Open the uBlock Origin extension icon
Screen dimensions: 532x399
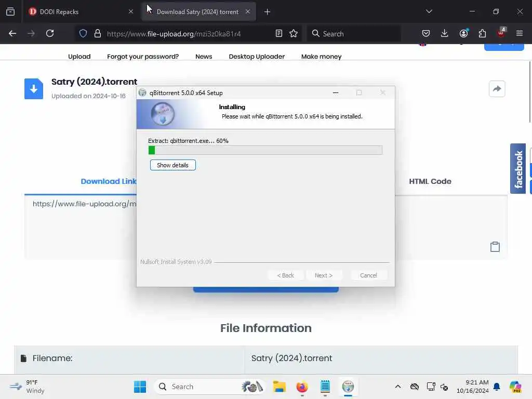click(x=501, y=33)
